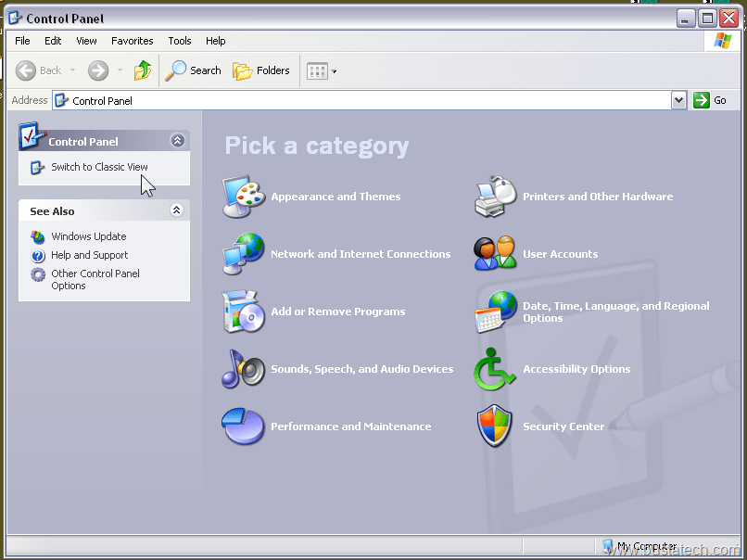The image size is (747, 560).
Task: Click the Up folder toolbar icon
Action: pyautogui.click(x=143, y=70)
